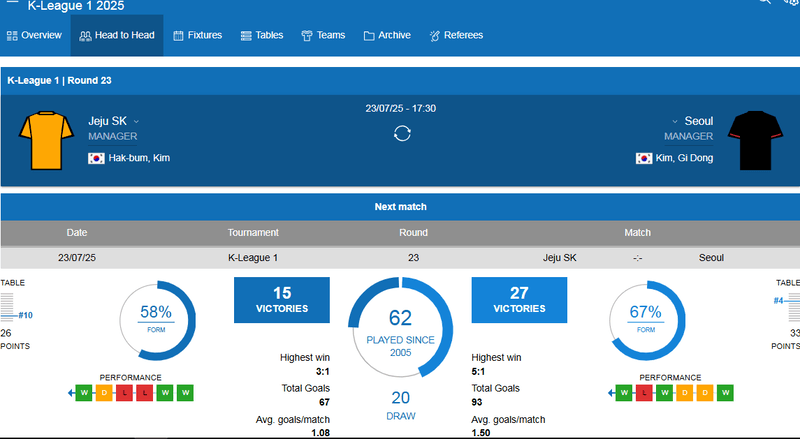Screen dimensions: 800x439
Task: Click Seoul's last W result badge
Action: pos(725,393)
